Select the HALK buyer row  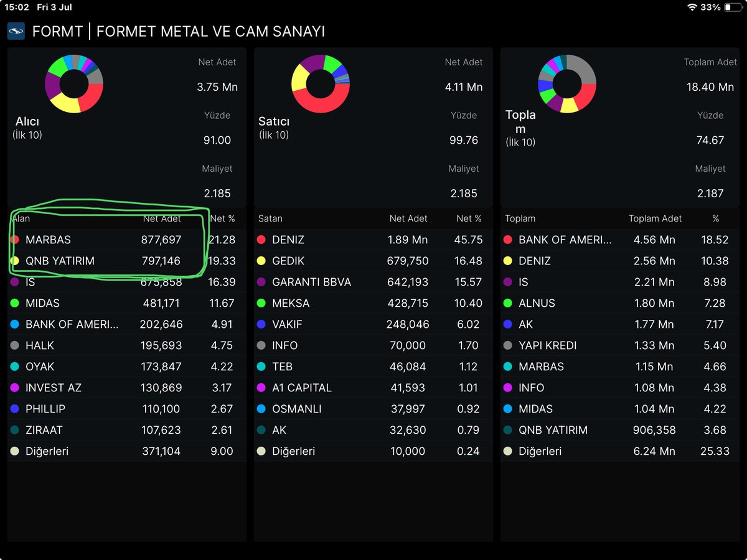pyautogui.click(x=127, y=345)
